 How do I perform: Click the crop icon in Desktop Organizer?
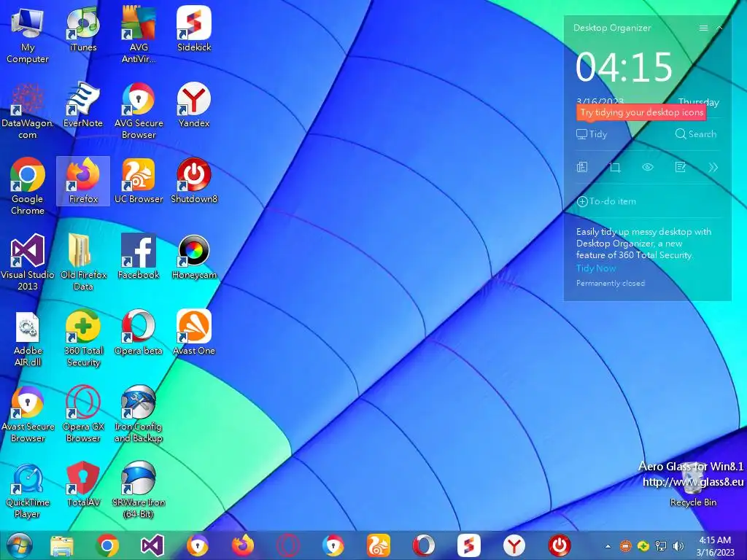pyautogui.click(x=615, y=167)
